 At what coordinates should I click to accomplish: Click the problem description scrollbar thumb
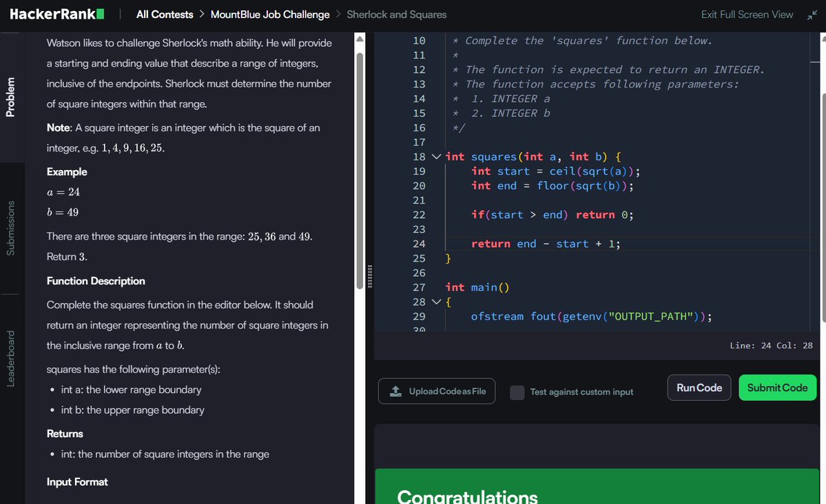360,171
